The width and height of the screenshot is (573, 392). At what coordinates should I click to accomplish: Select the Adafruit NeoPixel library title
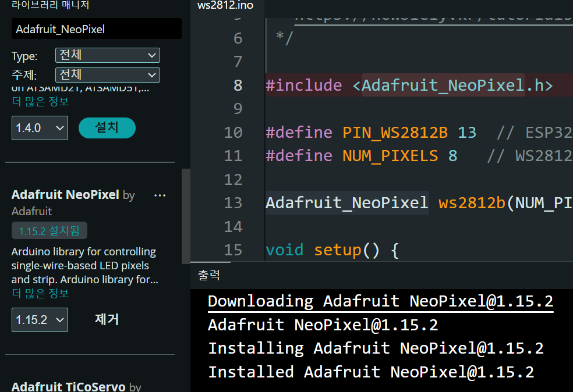(x=65, y=194)
